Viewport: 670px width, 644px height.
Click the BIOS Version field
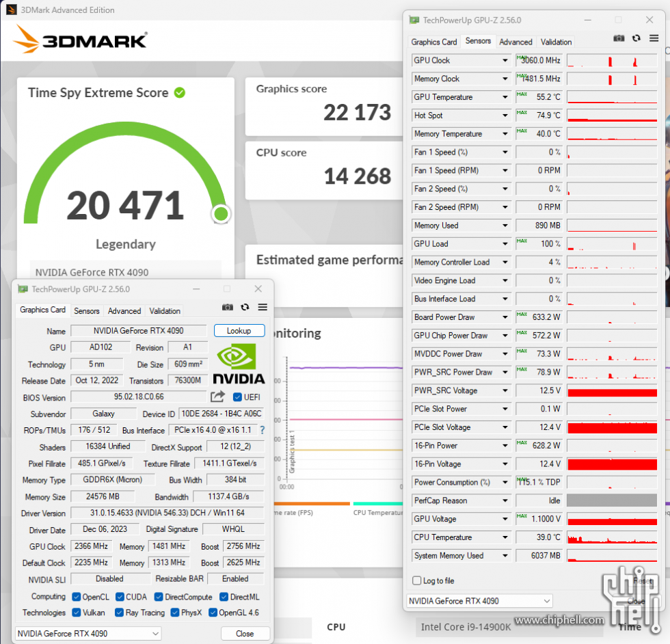point(138,397)
